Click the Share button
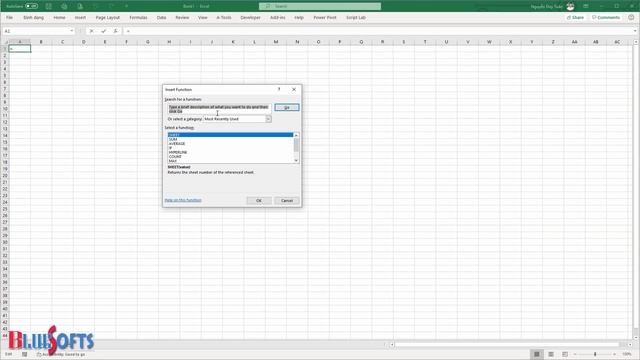 tap(575, 18)
